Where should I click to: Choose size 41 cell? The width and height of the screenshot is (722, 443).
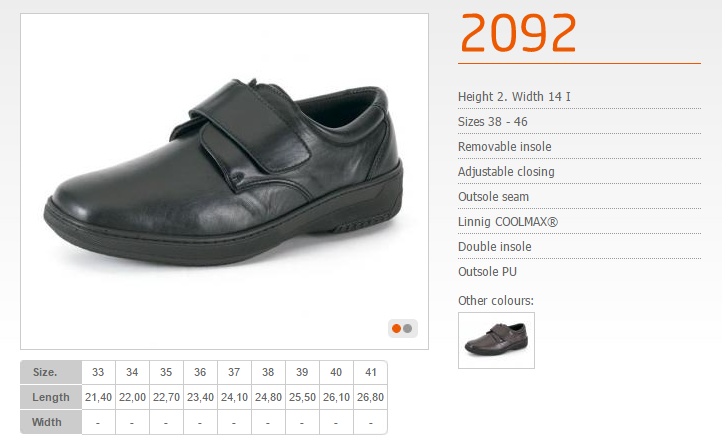click(x=371, y=372)
